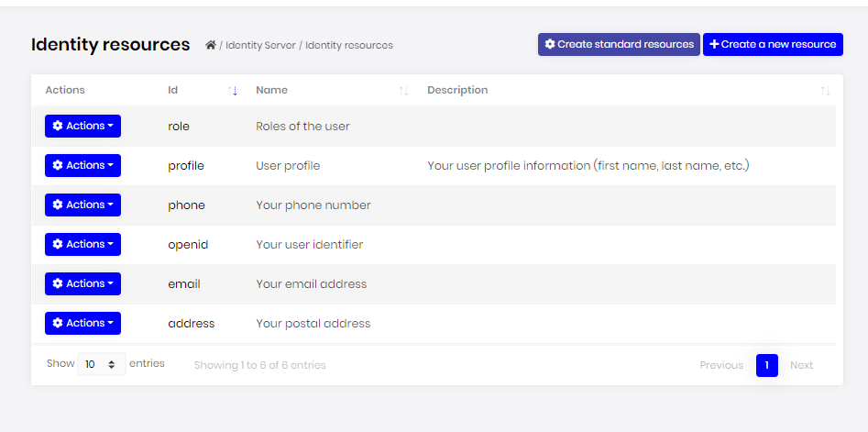Screen dimensions: 868x432
Task: Expand Actions menu for email resource
Action: (x=82, y=283)
